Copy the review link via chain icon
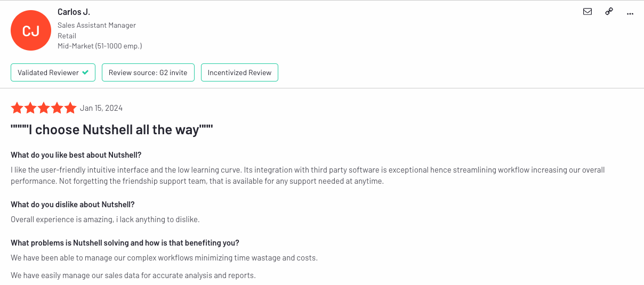644x285 pixels. (x=609, y=12)
